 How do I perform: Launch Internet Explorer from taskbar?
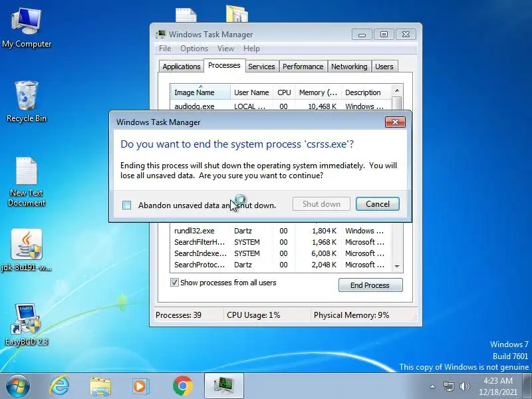59,386
